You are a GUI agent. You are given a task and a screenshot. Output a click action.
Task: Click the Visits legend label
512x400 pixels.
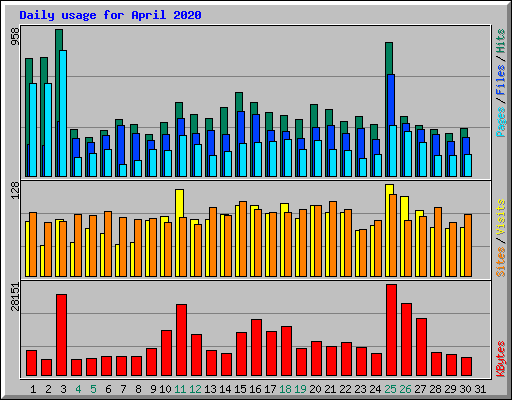pos(501,218)
